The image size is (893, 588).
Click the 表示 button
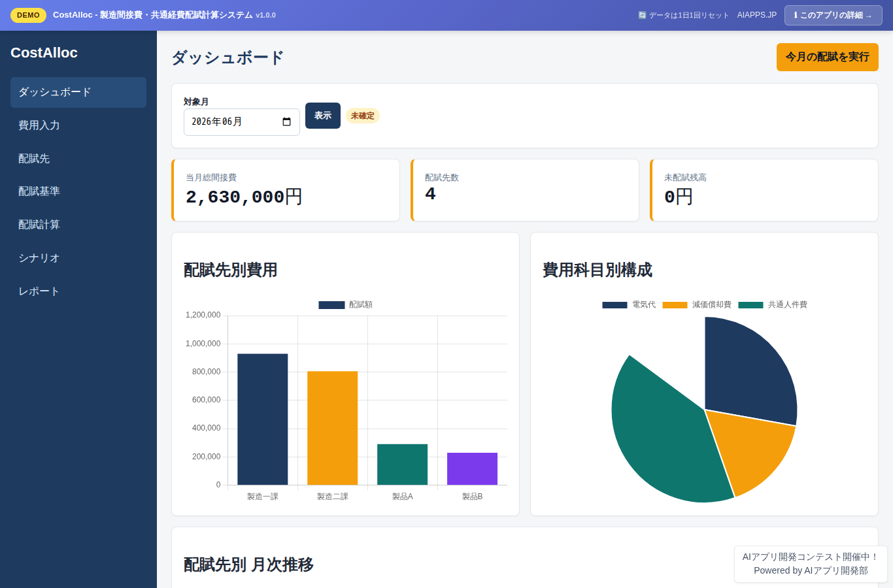click(323, 116)
